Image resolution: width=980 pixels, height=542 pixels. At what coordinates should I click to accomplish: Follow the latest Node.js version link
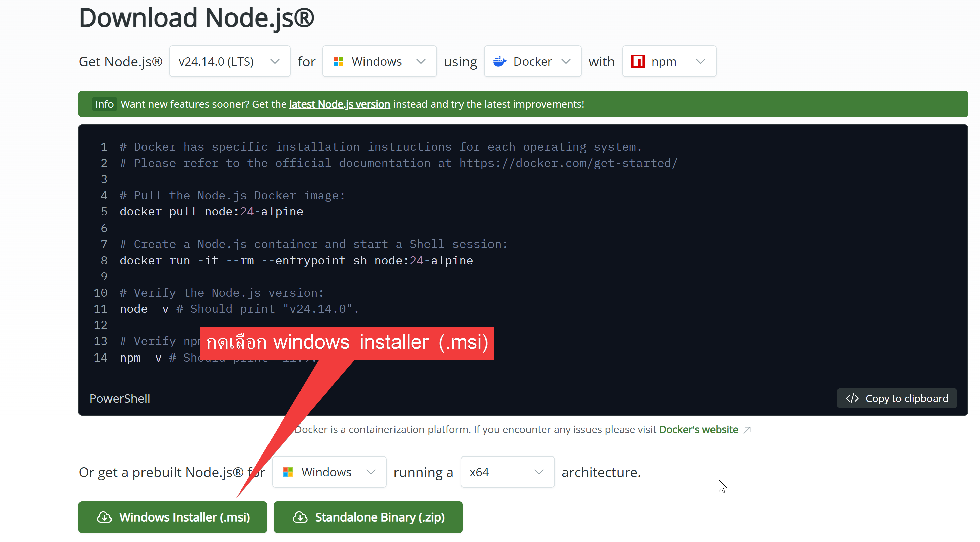tap(339, 104)
